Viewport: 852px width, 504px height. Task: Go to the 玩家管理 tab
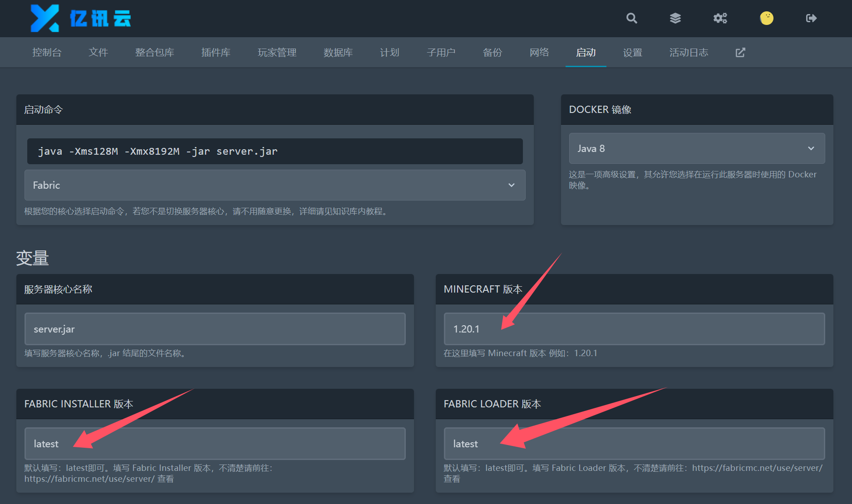[277, 53]
